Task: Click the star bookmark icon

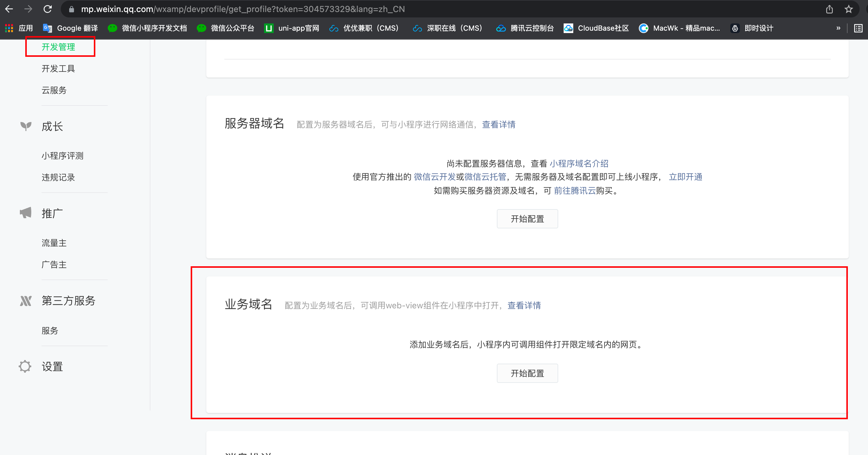Action: [x=848, y=9]
